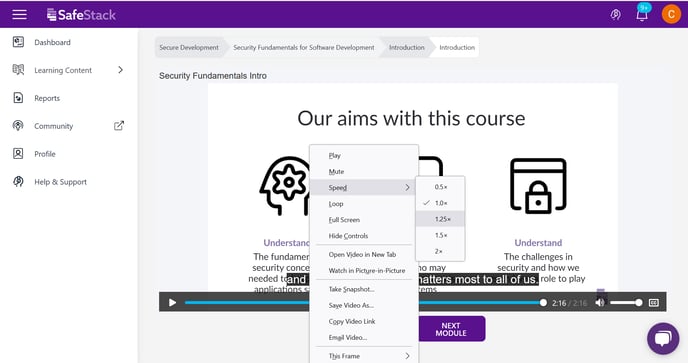The image size is (688, 363).
Task: Go to Dashboard in the sidebar
Action: tap(52, 42)
